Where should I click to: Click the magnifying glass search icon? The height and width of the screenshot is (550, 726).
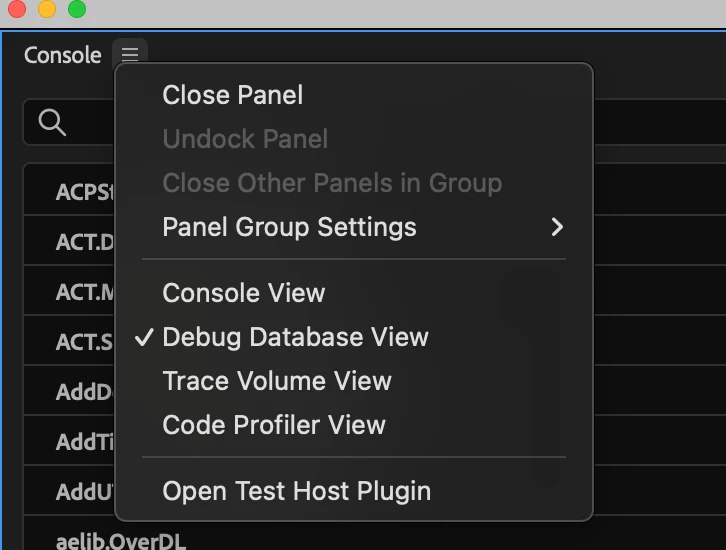coord(52,122)
